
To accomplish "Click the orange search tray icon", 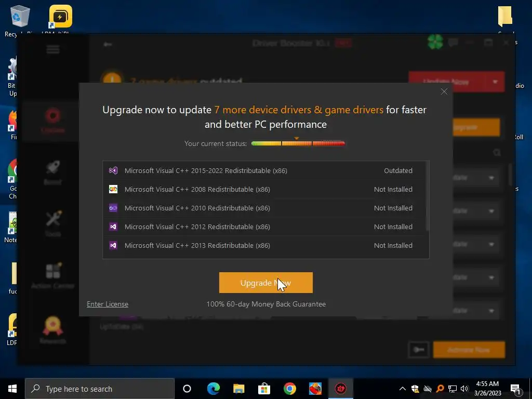I will (x=440, y=389).
